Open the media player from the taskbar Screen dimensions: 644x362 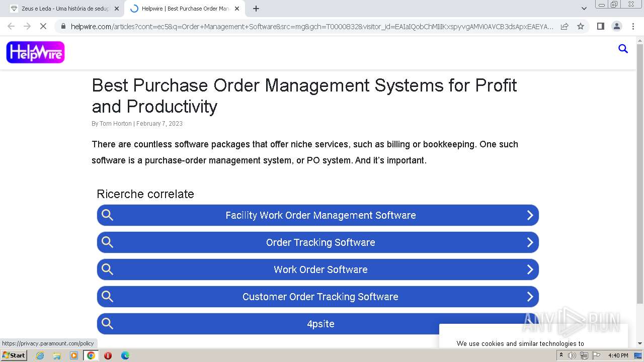(74, 355)
